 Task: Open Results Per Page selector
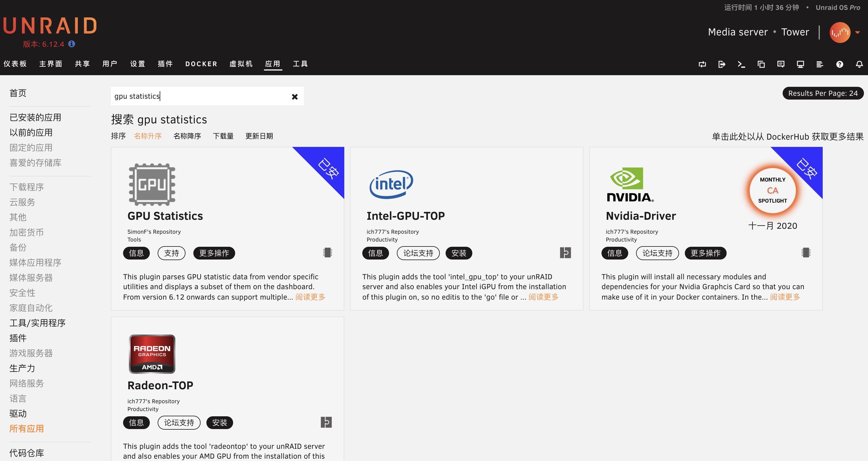(822, 93)
